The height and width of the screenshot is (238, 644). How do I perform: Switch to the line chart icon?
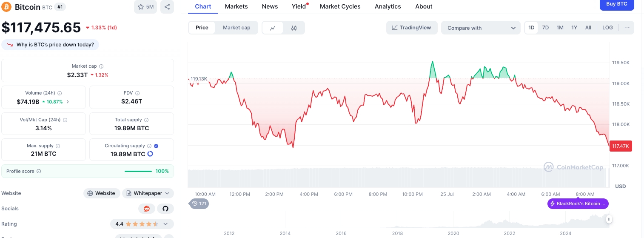[273, 28]
